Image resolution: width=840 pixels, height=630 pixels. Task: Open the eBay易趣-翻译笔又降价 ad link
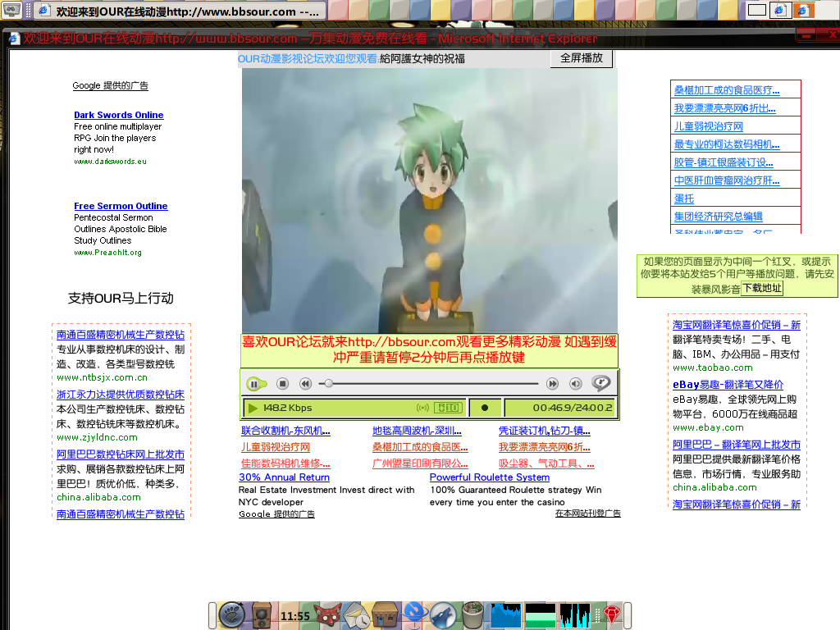point(728,385)
